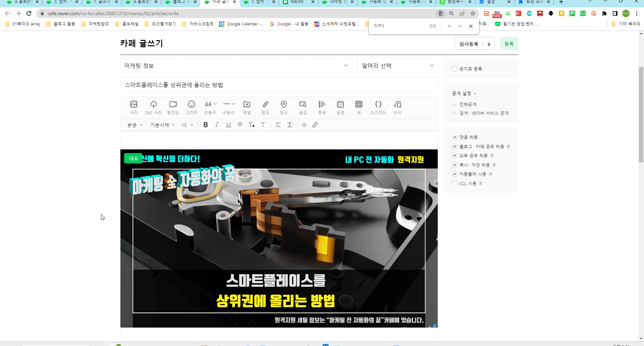Expand the 구분선 style arrow
This screenshot has width=644, height=346.
click(x=234, y=104)
